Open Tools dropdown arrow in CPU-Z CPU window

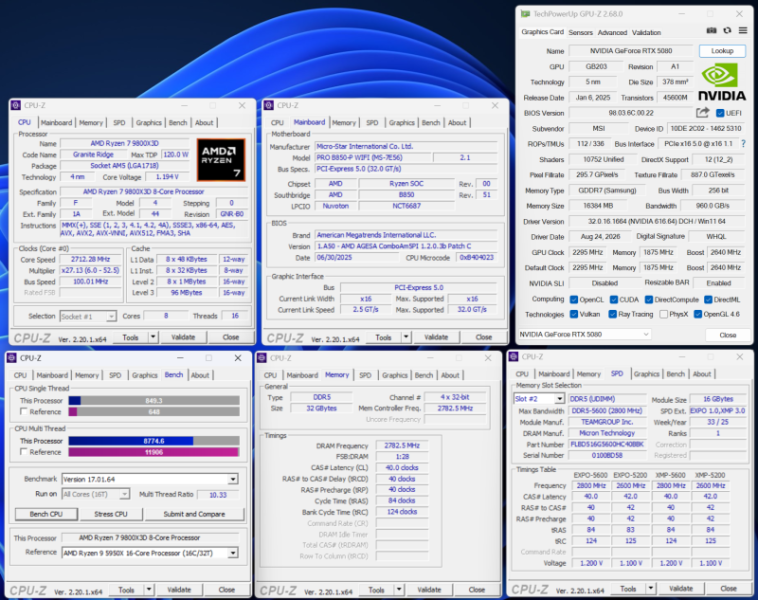click(x=153, y=337)
